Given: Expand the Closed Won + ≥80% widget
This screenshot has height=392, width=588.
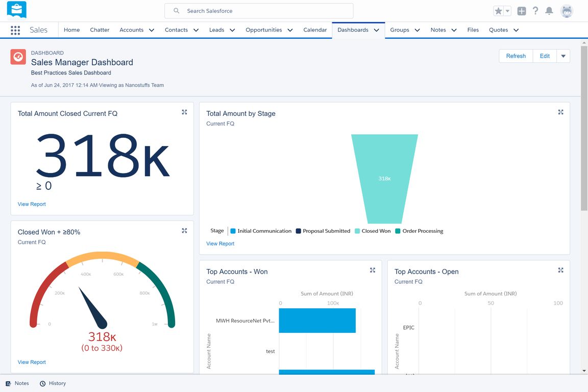Looking at the screenshot, I should (x=184, y=231).
